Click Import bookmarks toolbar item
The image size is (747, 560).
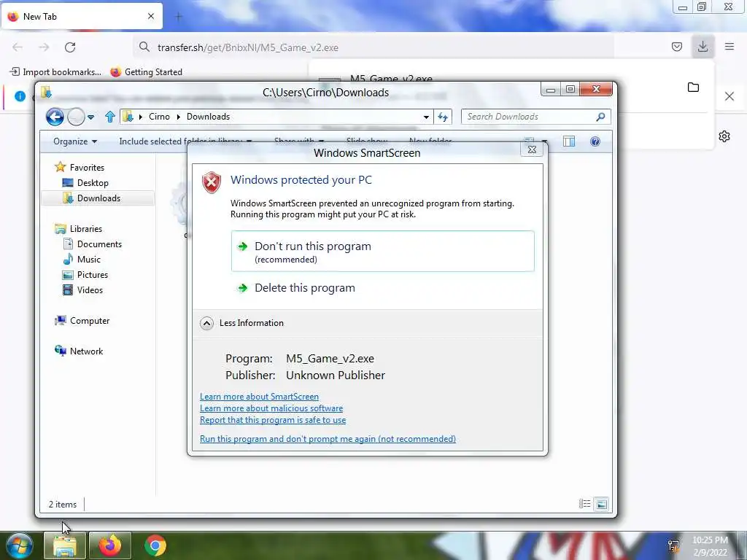[55, 72]
